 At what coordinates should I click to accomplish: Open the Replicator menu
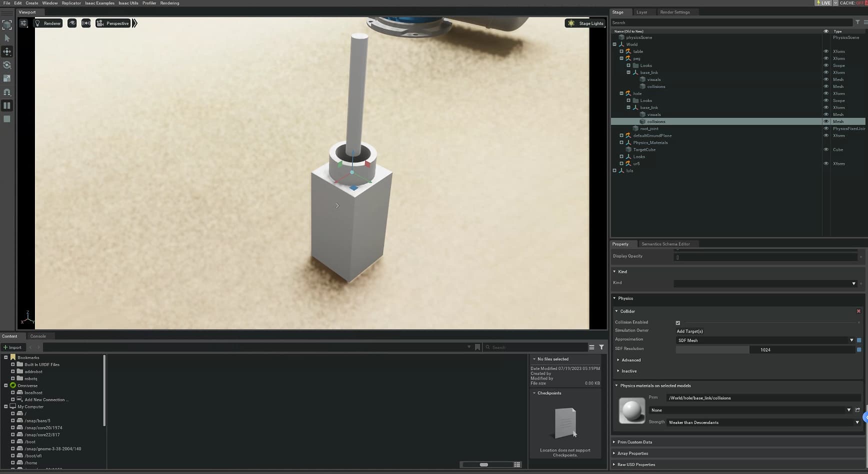point(71,3)
